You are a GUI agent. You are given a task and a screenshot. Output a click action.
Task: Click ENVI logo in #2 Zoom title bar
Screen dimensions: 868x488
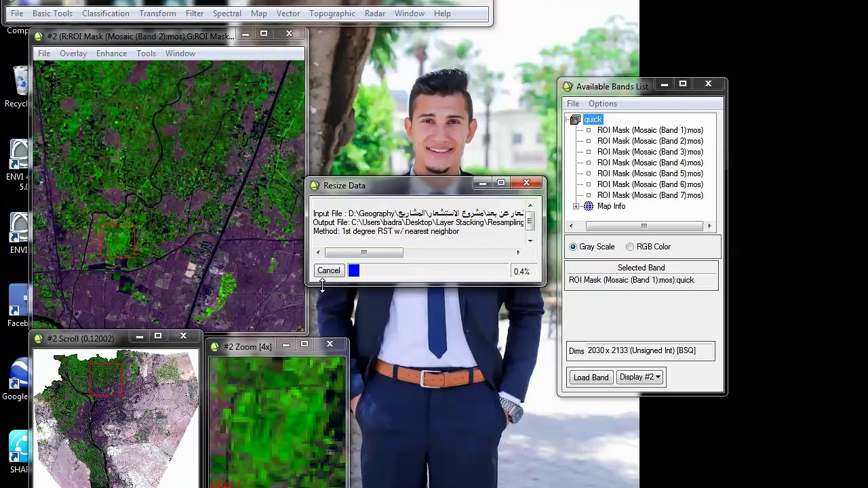(215, 346)
